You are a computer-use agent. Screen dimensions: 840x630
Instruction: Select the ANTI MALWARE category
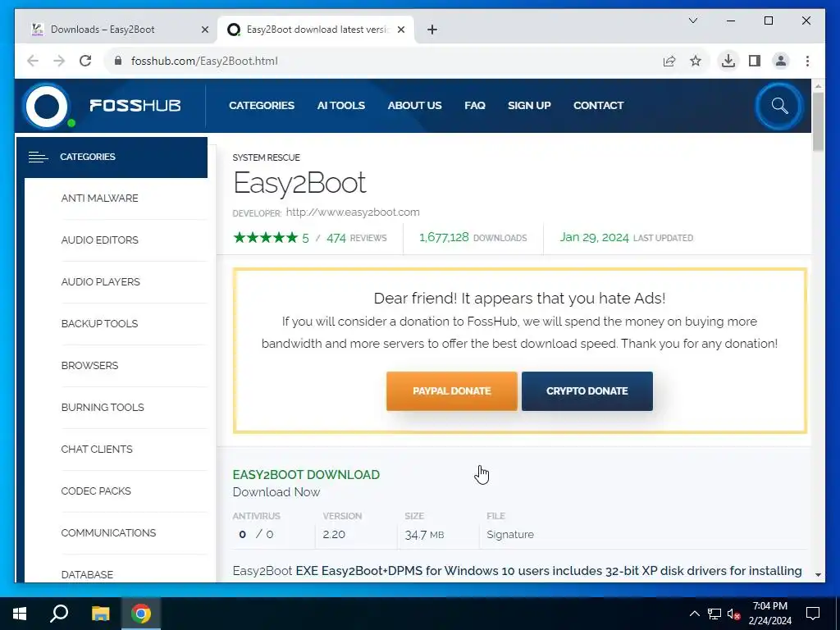pos(99,199)
